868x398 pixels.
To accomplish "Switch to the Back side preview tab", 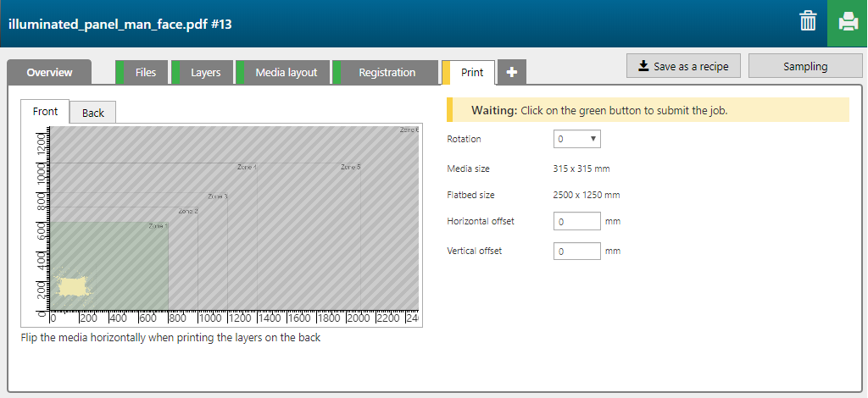I will 92,113.
